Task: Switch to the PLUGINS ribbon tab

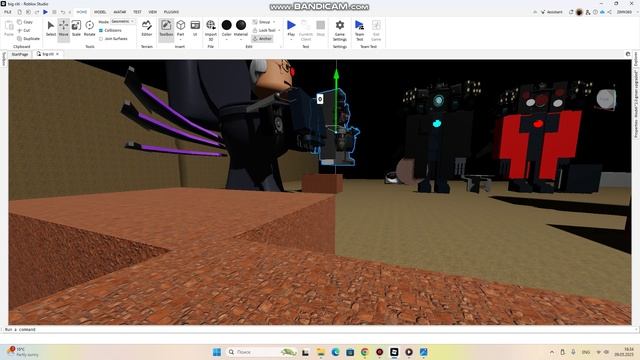Action: (171, 12)
